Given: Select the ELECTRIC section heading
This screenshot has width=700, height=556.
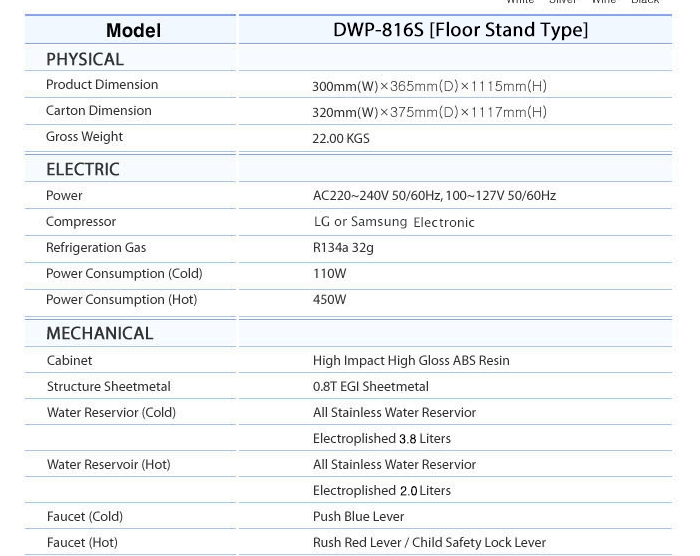Looking at the screenshot, I should pyautogui.click(x=83, y=170).
